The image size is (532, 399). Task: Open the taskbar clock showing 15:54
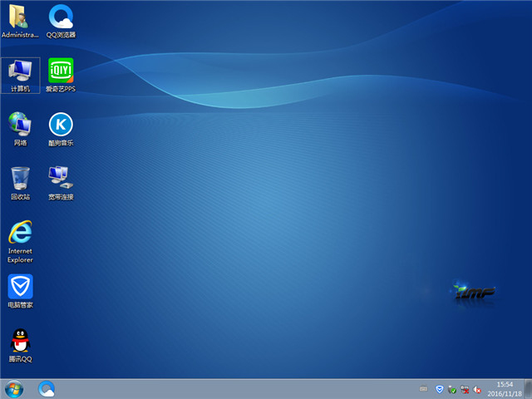click(x=504, y=388)
